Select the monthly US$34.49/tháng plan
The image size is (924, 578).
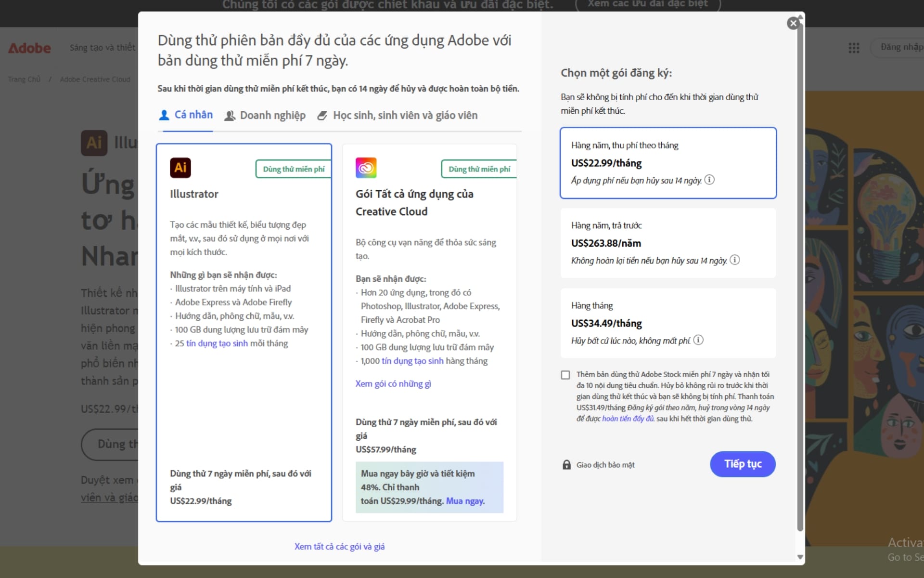667,323
